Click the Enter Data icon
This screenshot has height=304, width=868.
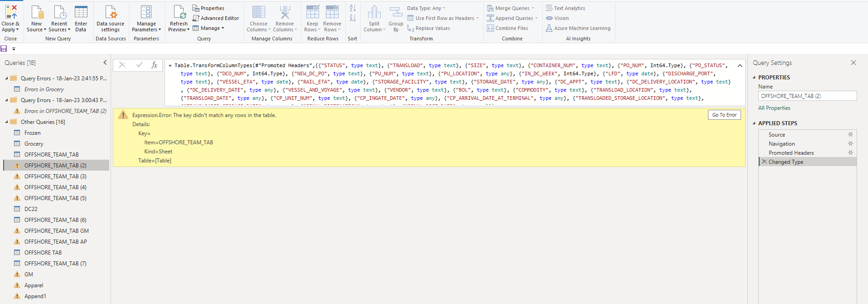tap(81, 12)
